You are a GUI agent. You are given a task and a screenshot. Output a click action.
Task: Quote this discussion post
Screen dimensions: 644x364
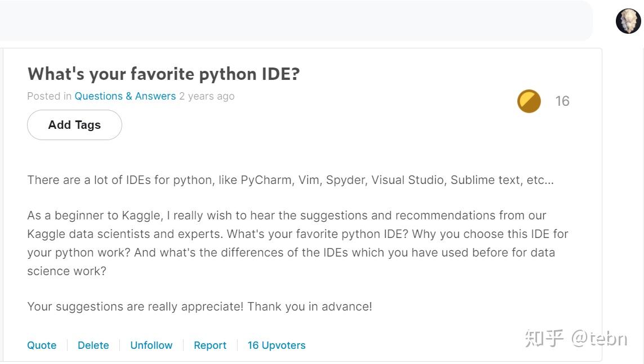click(x=41, y=345)
